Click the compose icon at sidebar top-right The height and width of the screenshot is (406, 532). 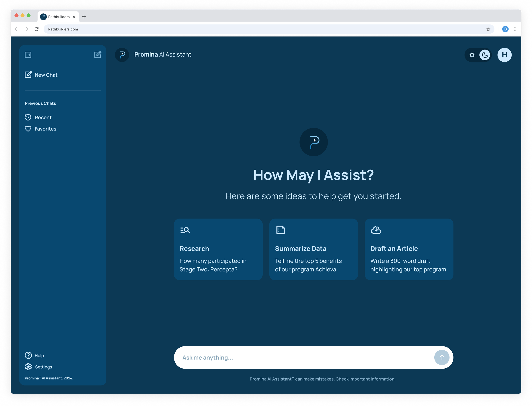(x=97, y=55)
